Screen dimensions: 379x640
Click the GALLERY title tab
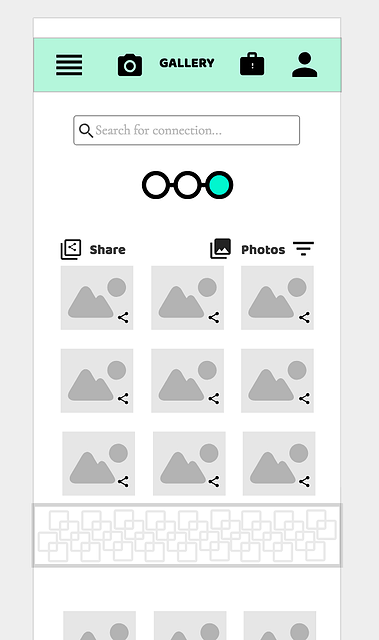187,63
